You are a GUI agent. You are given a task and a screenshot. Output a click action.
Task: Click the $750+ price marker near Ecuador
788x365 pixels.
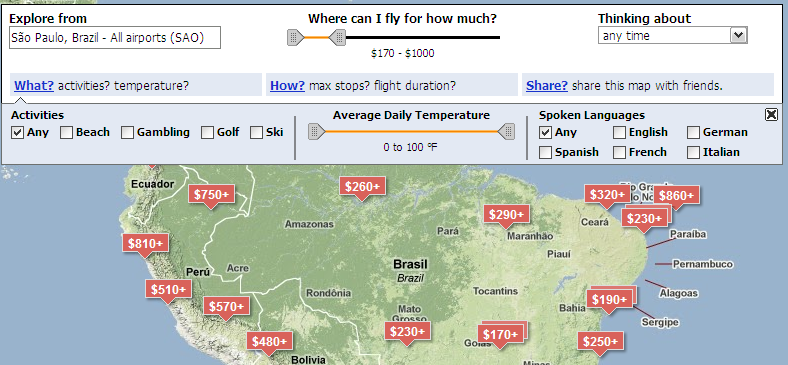coord(212,194)
